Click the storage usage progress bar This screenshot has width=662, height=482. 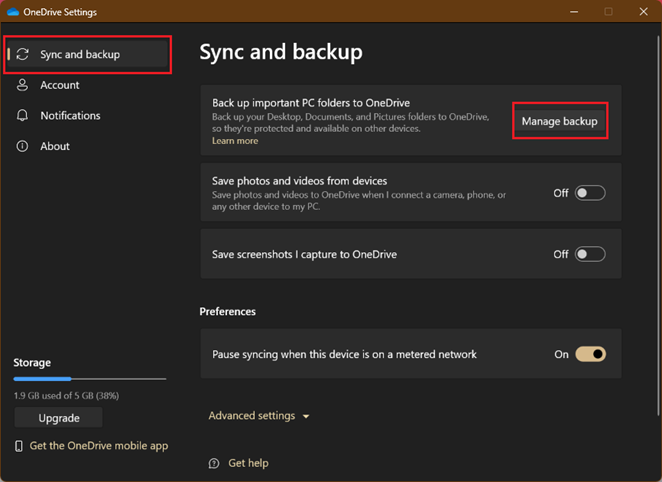coord(90,379)
